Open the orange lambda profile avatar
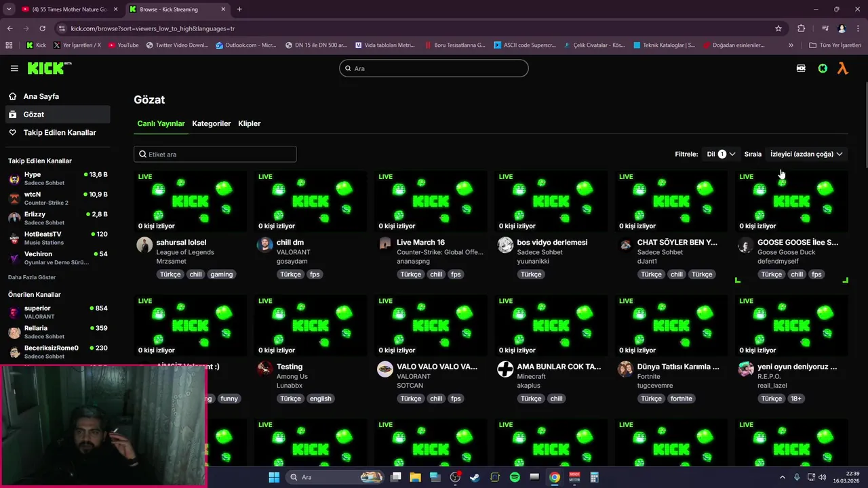 [843, 68]
